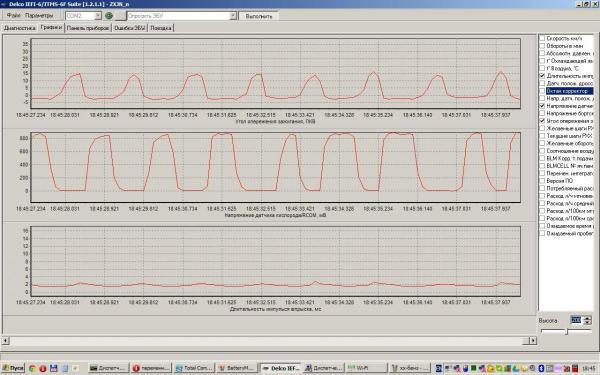Open the Chrome quick launch icon in taskbar

click(x=32, y=368)
